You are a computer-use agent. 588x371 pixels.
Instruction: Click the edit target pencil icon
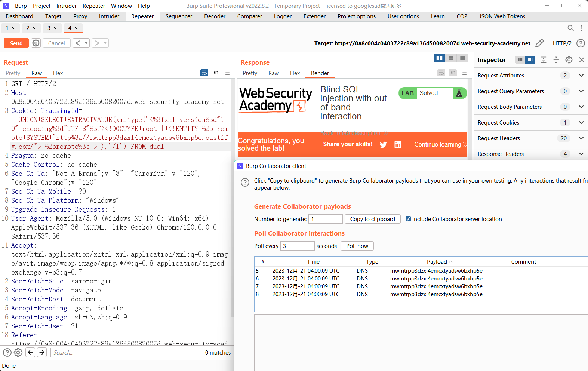click(x=539, y=43)
